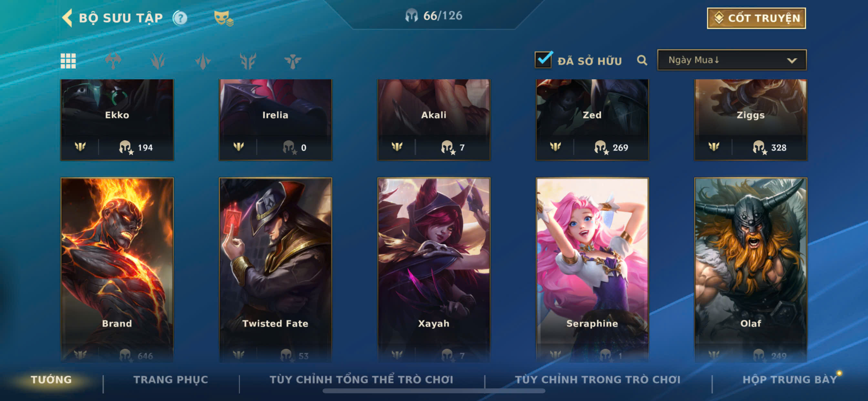Open the Hộp Trưng Bày tab
868x401 pixels.
click(790, 380)
